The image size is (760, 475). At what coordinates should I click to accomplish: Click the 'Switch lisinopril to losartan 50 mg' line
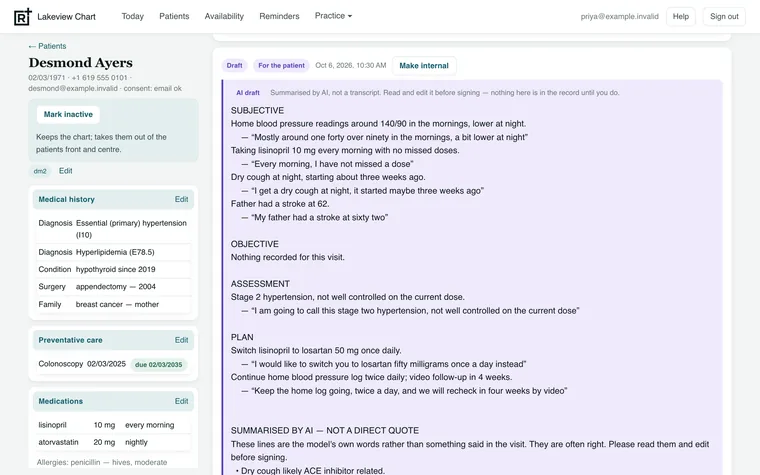click(x=316, y=350)
